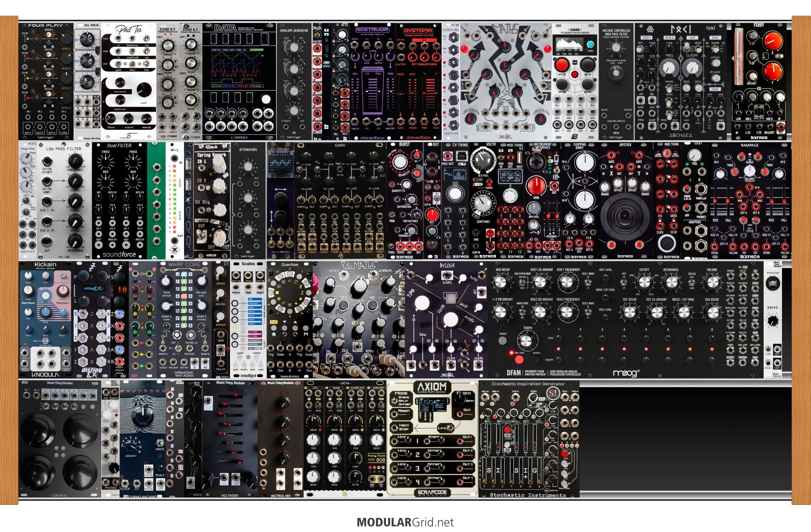
Task: Adjust the Voltio Semitones dial
Action: coord(482,202)
